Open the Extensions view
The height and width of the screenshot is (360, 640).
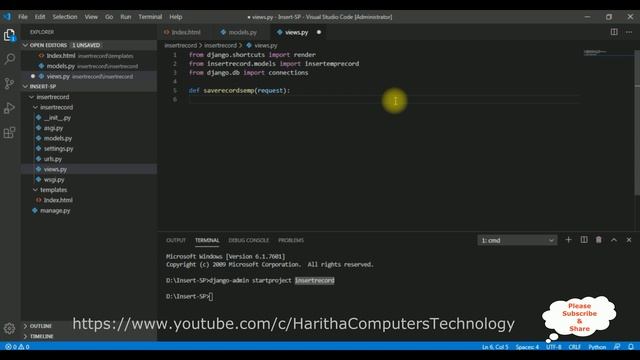(x=9, y=132)
